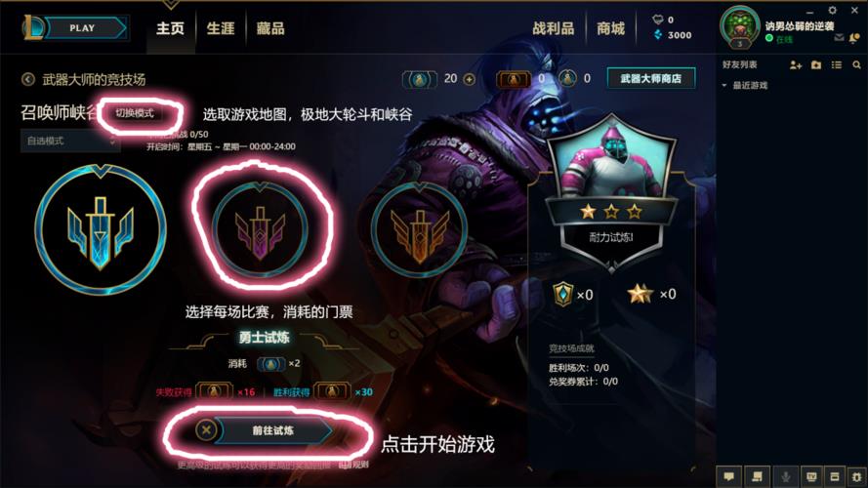
Task: Open the chat bubble icon at bottom
Action: pos(729,476)
